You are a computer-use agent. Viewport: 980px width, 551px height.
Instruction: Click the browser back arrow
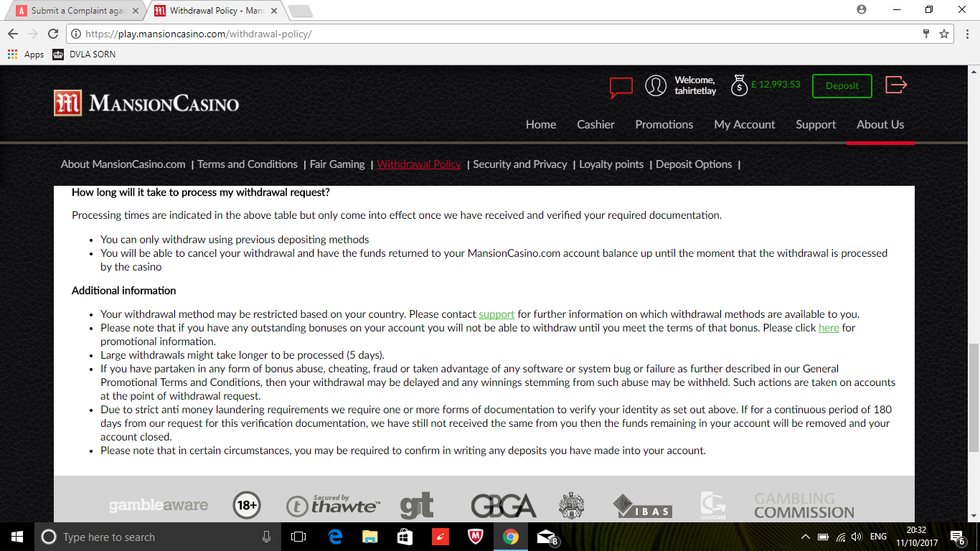click(x=13, y=34)
